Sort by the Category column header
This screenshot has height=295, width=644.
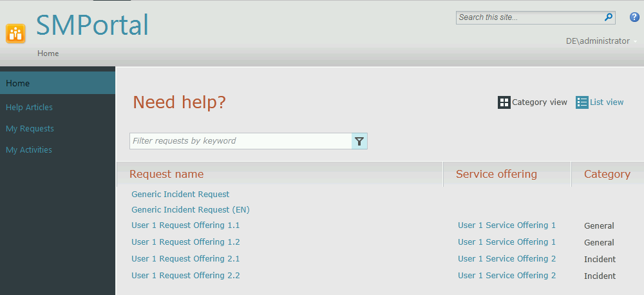tap(607, 174)
